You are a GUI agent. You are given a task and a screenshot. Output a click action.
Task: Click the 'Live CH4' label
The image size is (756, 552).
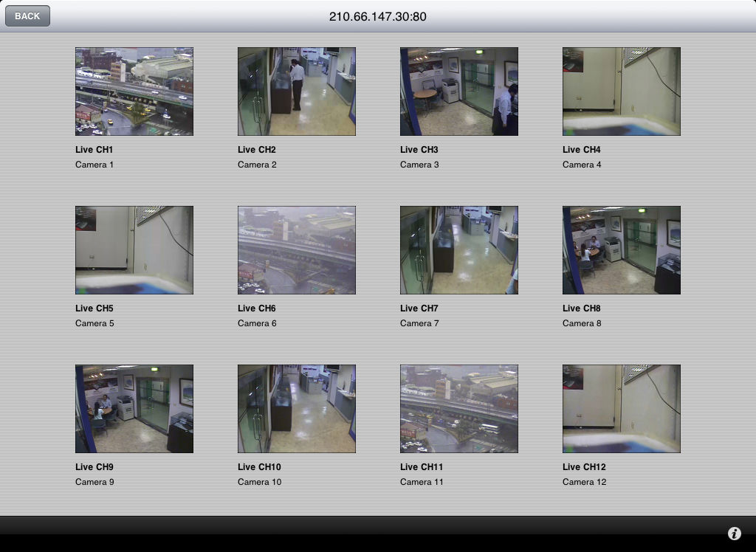point(582,150)
